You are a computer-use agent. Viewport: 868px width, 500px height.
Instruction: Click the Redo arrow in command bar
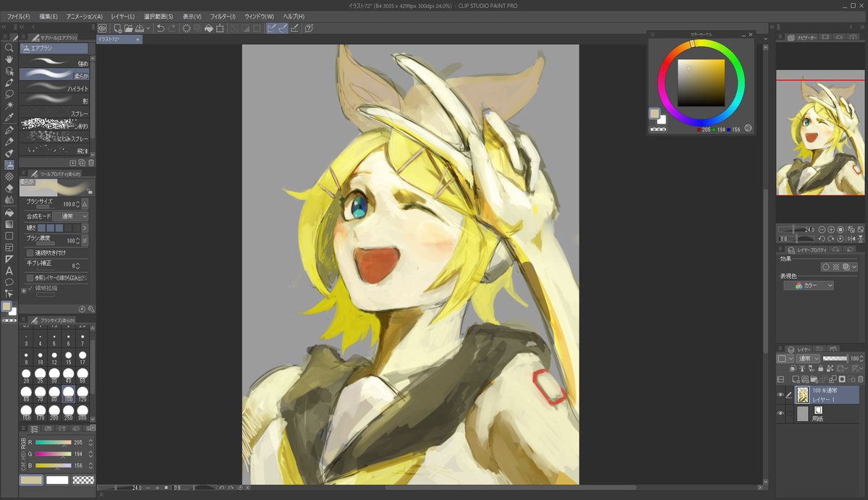pos(171,28)
